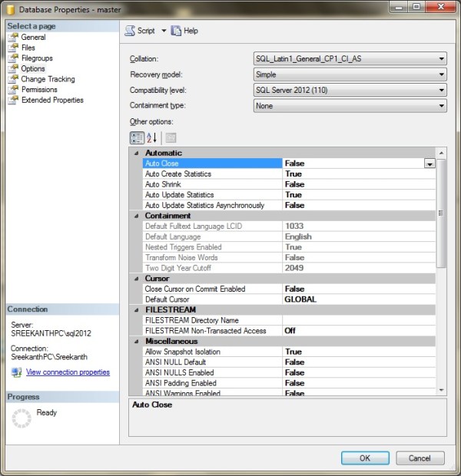Go to the Filegroups page
The width and height of the screenshot is (461, 476).
[38, 58]
